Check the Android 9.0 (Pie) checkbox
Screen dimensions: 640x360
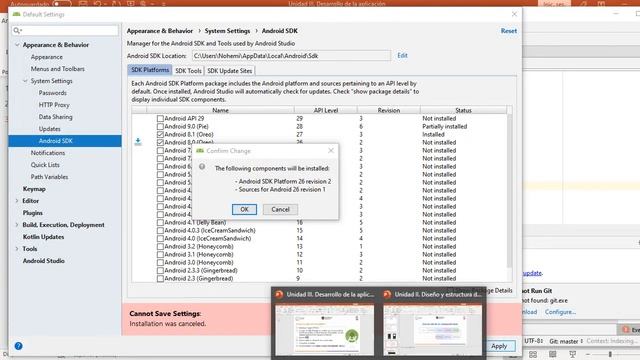tap(160, 127)
